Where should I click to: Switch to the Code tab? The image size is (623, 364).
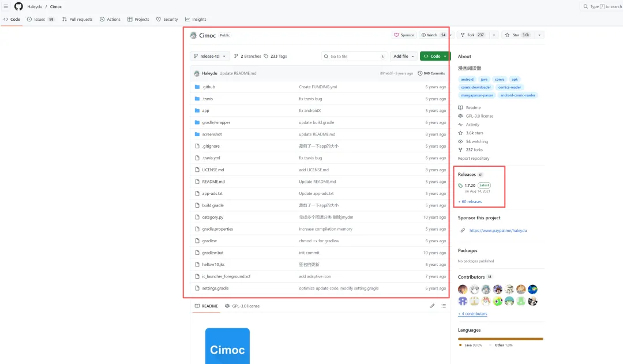[12, 19]
